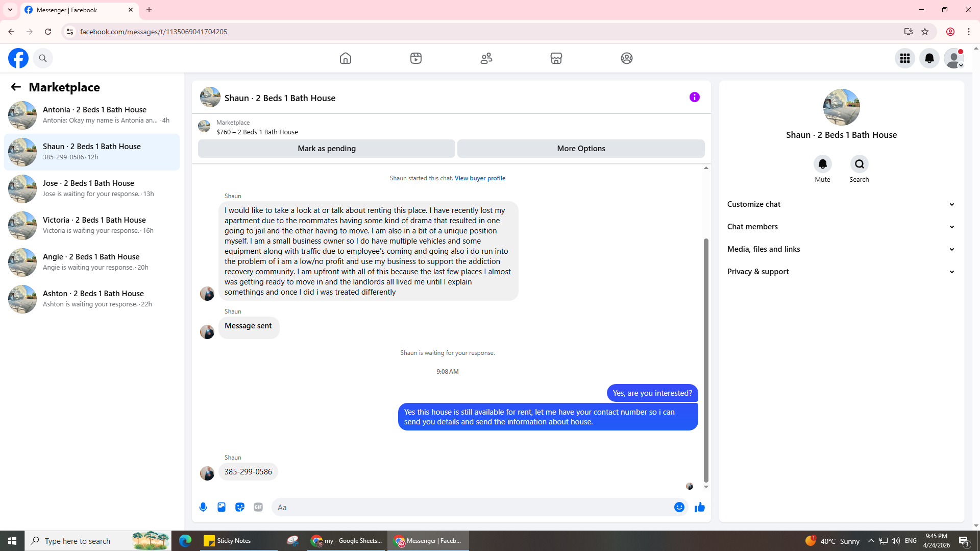The height and width of the screenshot is (551, 980).
Task: Mute this chat with the bell icon
Action: pyautogui.click(x=823, y=164)
